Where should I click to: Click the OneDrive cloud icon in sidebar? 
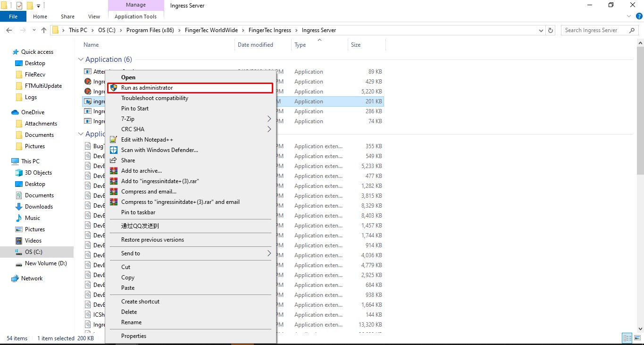tap(15, 112)
